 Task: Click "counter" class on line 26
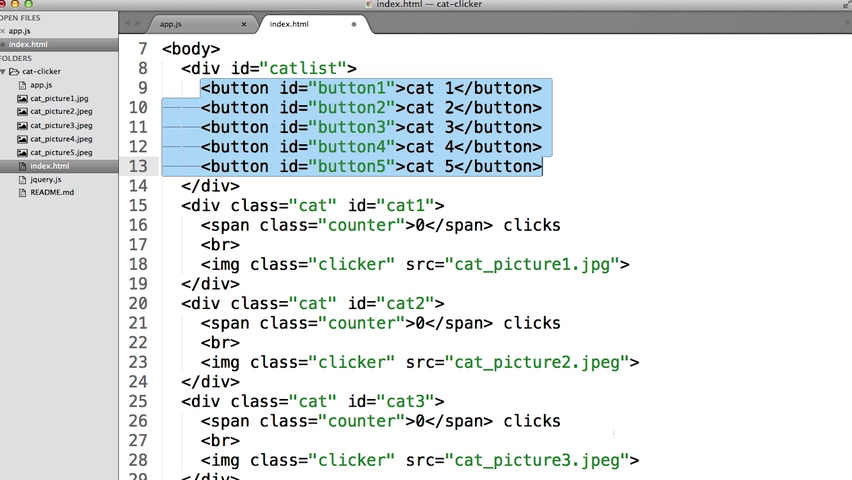coord(362,421)
